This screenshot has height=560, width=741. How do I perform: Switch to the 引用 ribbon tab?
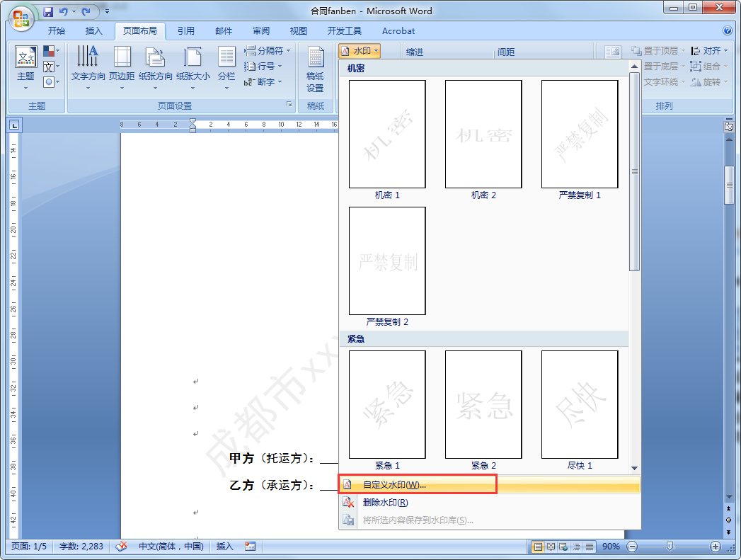[185, 30]
